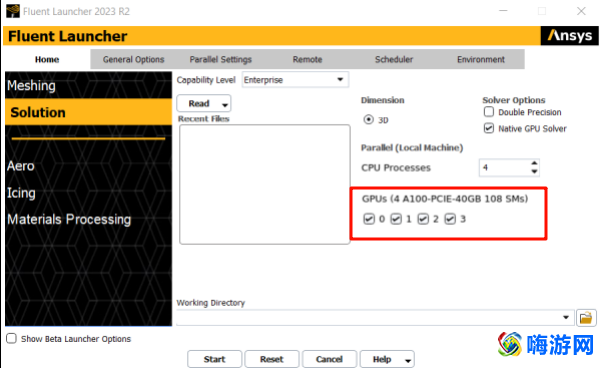Open the General Options tab

click(133, 59)
